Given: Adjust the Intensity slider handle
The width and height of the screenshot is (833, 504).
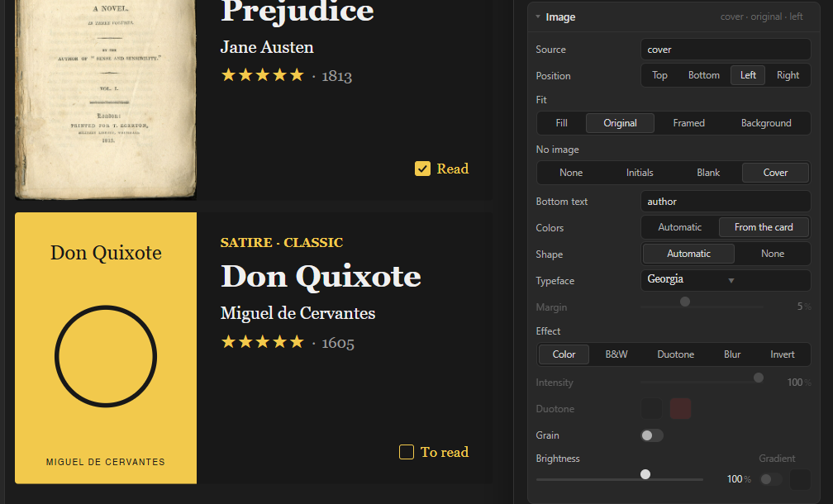Looking at the screenshot, I should 758,378.
